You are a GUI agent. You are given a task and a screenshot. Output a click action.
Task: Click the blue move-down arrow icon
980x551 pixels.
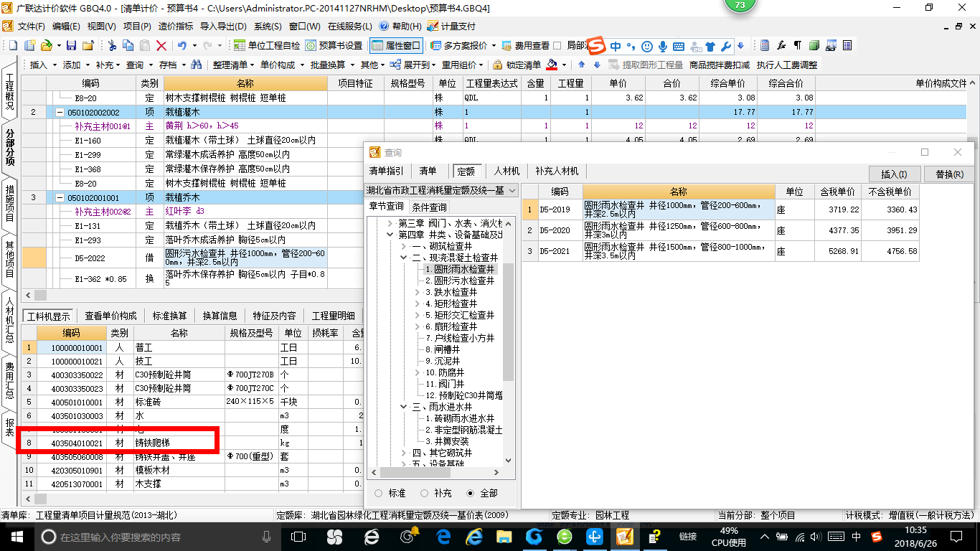pos(597,65)
